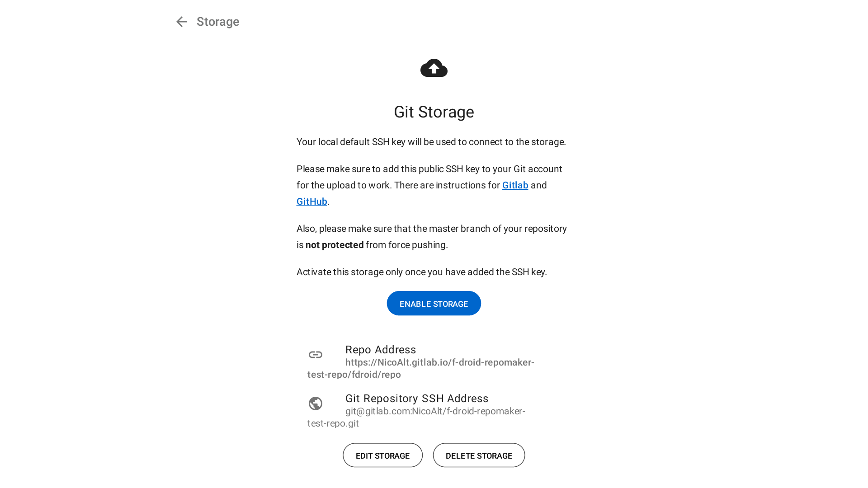Click the back arrow icon
Image resolution: width=868 pixels, height=488 pixels.
(181, 22)
